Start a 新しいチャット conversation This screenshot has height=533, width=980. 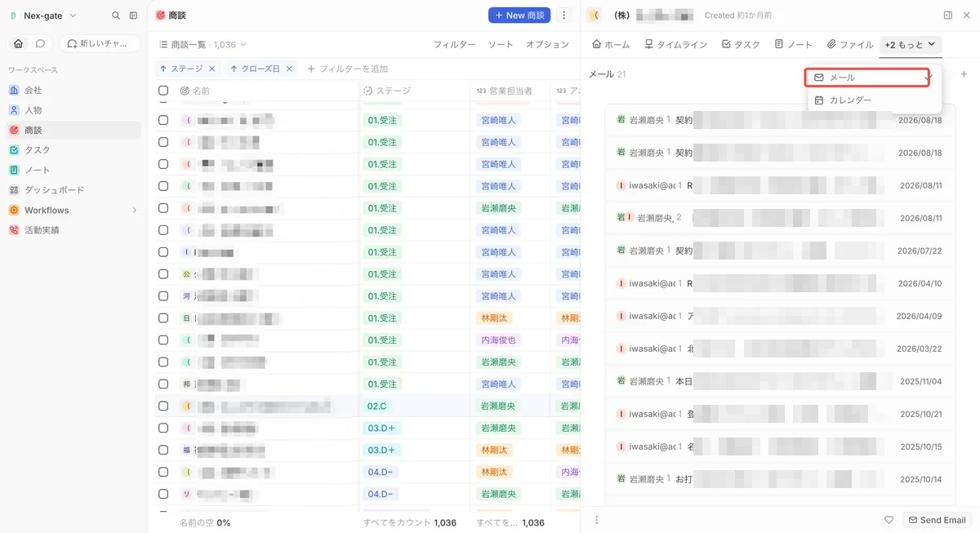100,43
